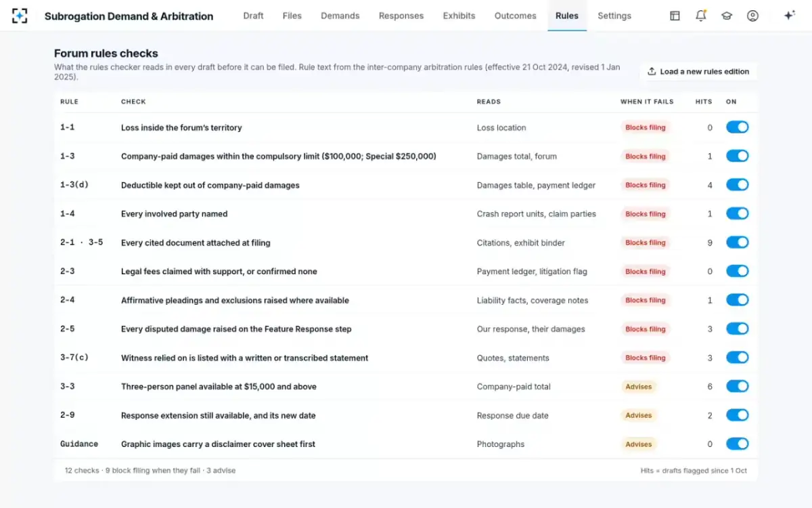Toggle the 3-3 three-person panel check

point(737,386)
